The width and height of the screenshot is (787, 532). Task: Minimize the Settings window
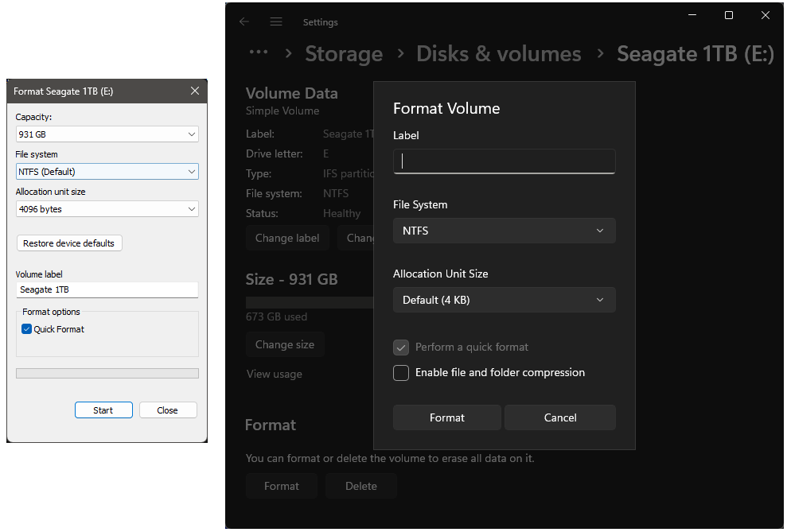coord(692,15)
